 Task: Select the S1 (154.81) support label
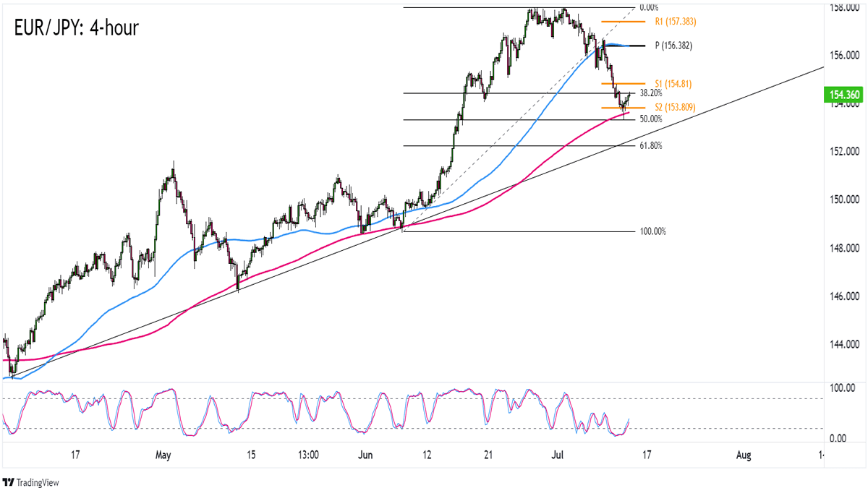click(x=672, y=83)
